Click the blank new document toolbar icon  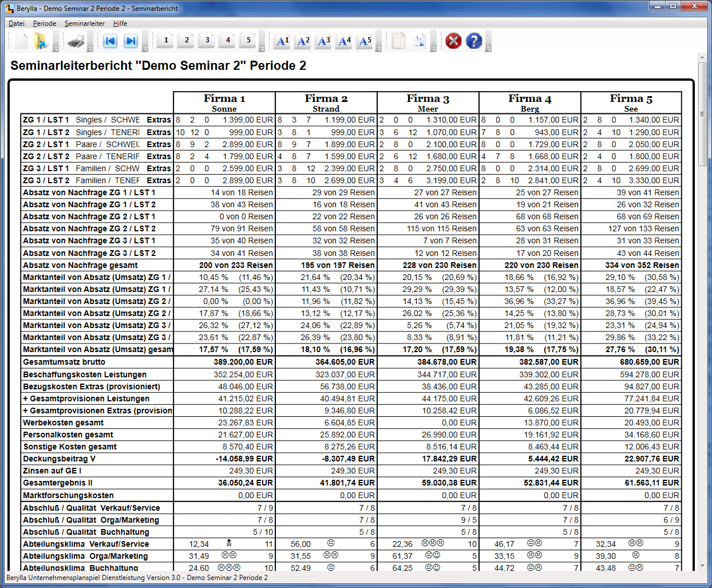(21, 41)
